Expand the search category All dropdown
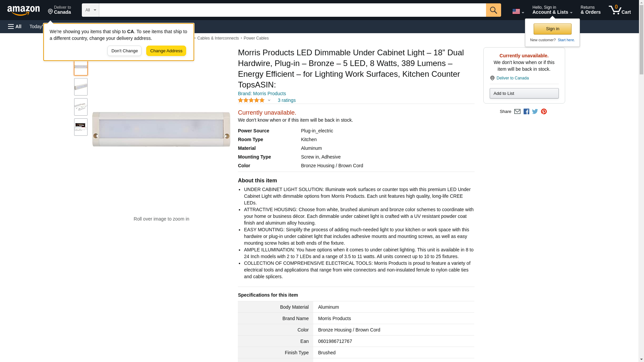Image resolution: width=644 pixels, height=362 pixels. tap(90, 10)
